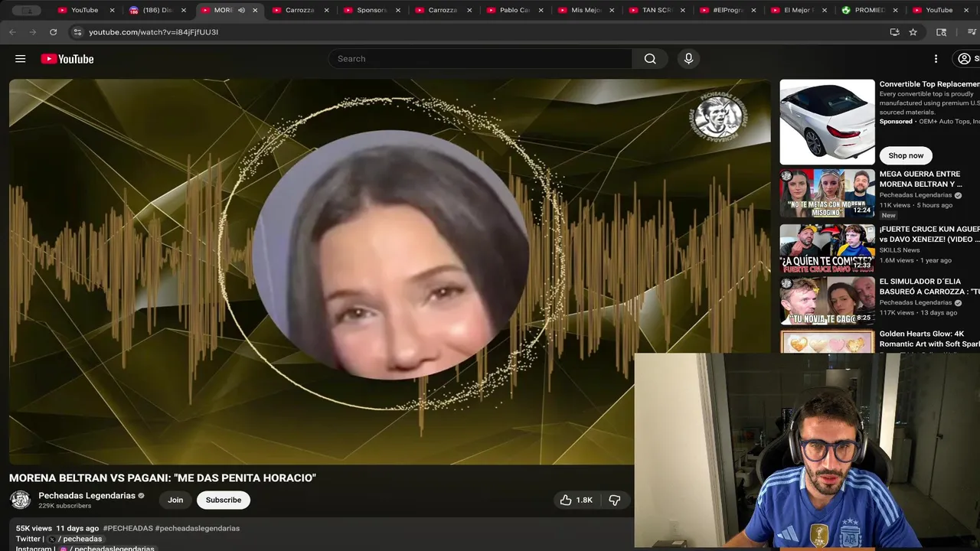Switch to the Pablo Car tab
Viewport: 980px width, 551px height.
(x=514, y=10)
